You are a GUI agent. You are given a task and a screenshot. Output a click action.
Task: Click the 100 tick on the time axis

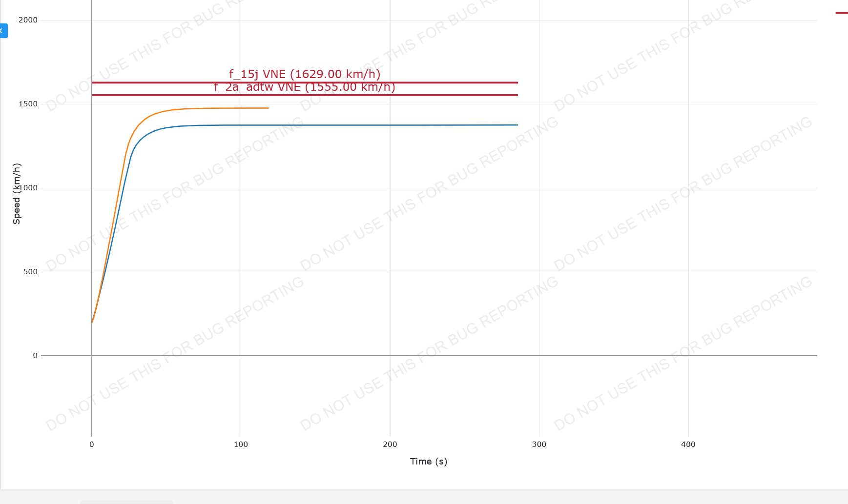241,444
